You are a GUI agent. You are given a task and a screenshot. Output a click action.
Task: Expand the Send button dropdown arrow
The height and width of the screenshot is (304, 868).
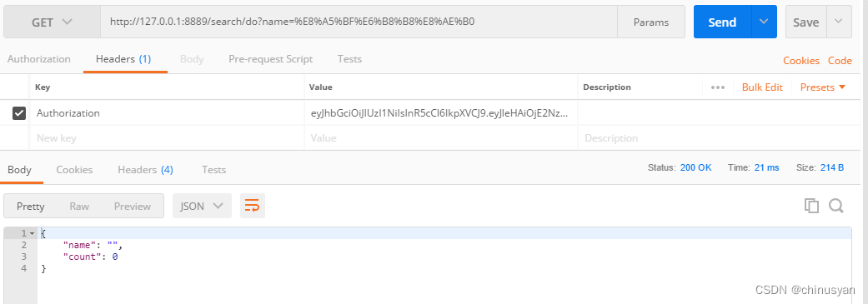[x=764, y=22]
